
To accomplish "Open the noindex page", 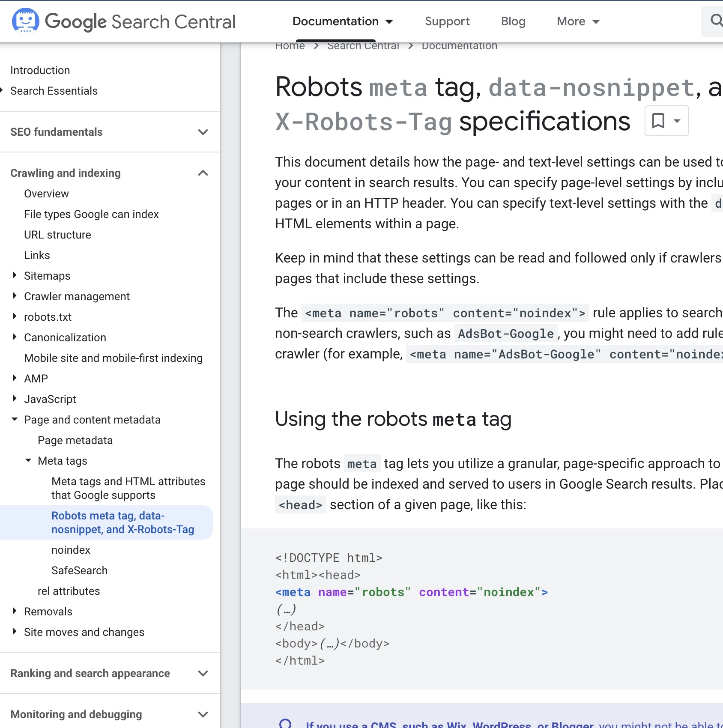I will (x=71, y=550).
